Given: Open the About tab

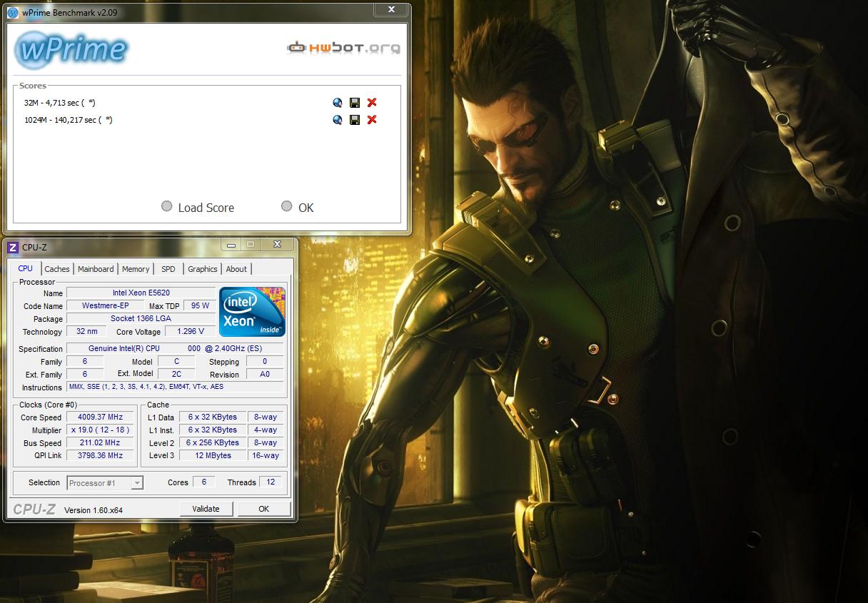Looking at the screenshot, I should (x=236, y=269).
